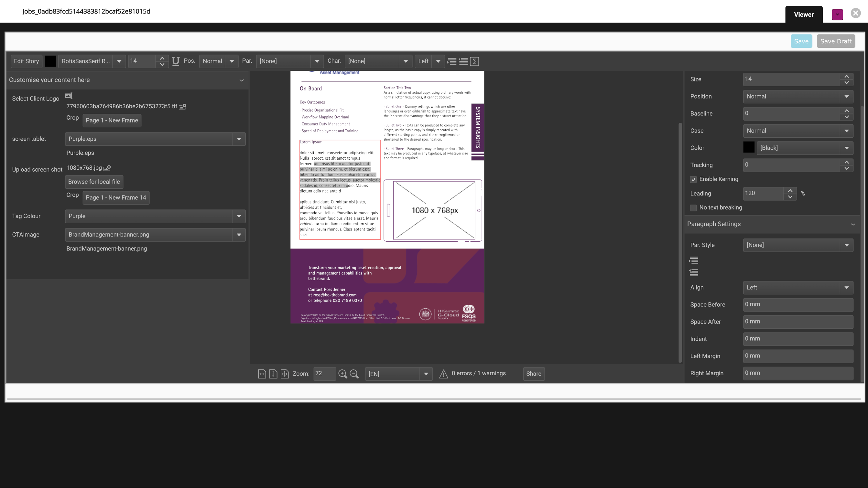Screen dimensions: 868x488
Task: Click the zoom in magnifier icon
Action: click(343, 374)
